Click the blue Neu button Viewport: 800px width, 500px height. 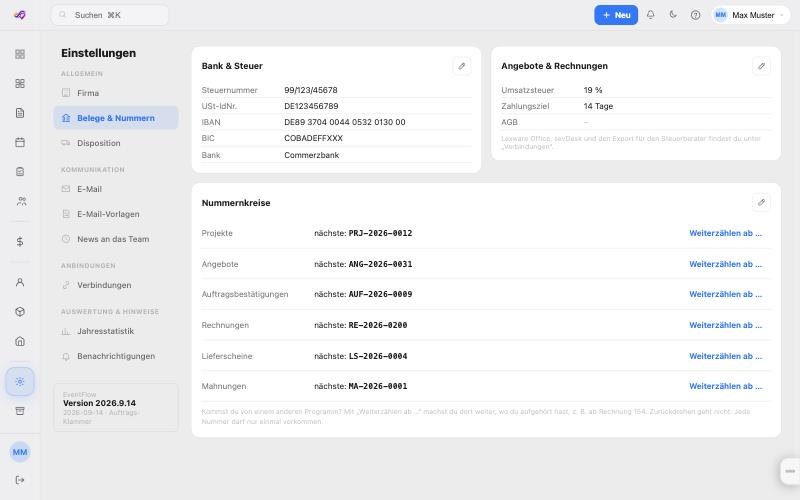616,15
